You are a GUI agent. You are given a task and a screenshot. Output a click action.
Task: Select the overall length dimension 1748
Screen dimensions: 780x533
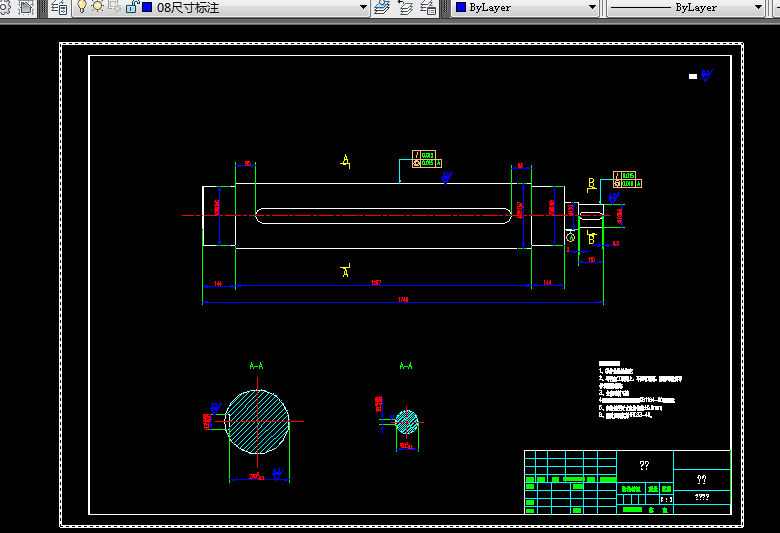(403, 300)
